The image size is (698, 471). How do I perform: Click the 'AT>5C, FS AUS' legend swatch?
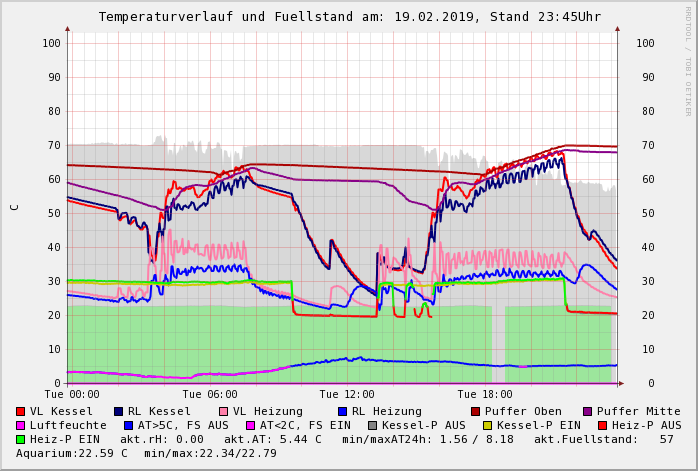click(x=126, y=425)
